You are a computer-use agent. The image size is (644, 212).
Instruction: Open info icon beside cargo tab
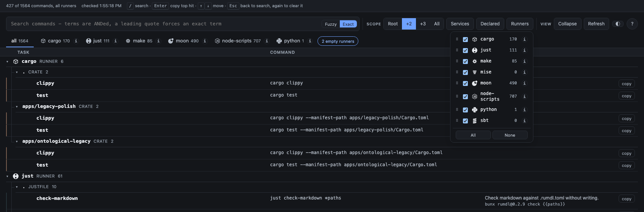click(76, 41)
